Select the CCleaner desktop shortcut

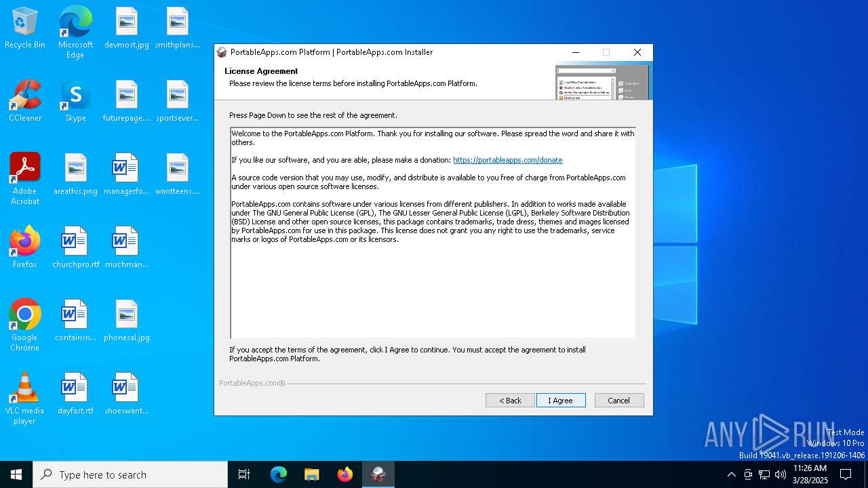(x=25, y=102)
